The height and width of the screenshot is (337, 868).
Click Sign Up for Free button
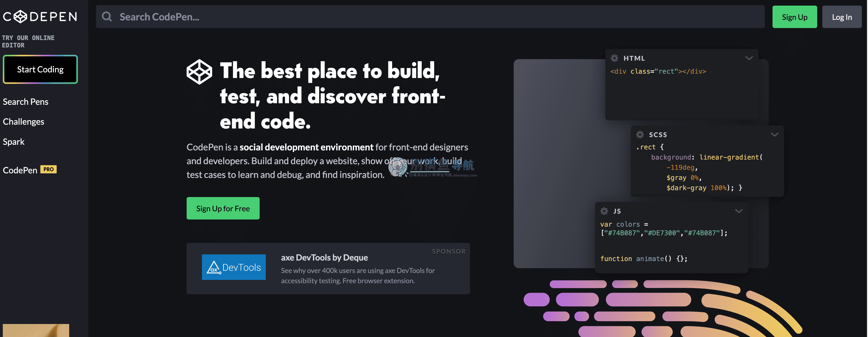coord(223,208)
